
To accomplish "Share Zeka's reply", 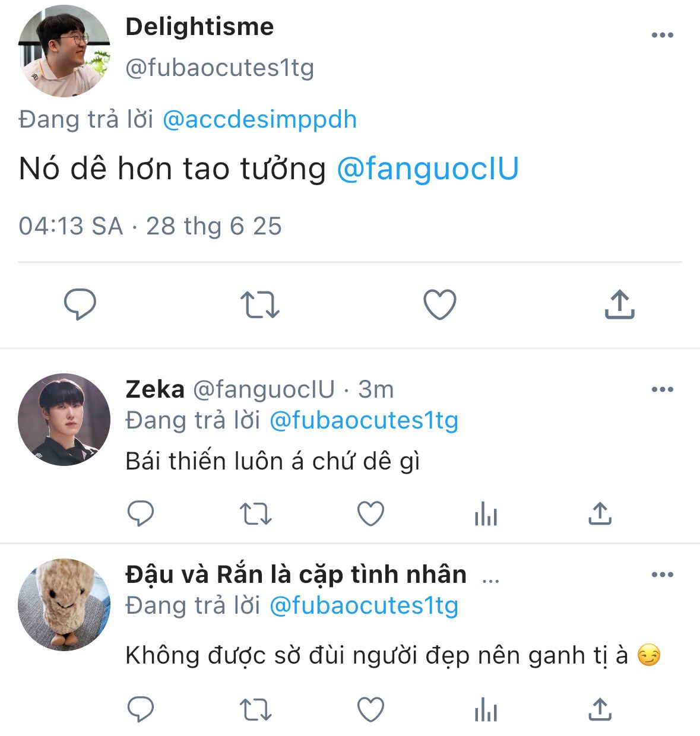I will pos(600,513).
